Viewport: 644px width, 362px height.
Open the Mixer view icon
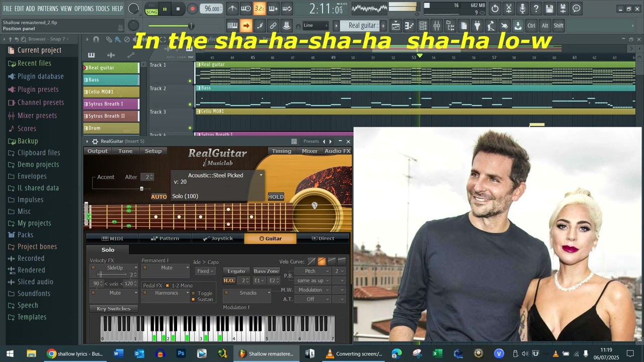pyautogui.click(x=436, y=26)
